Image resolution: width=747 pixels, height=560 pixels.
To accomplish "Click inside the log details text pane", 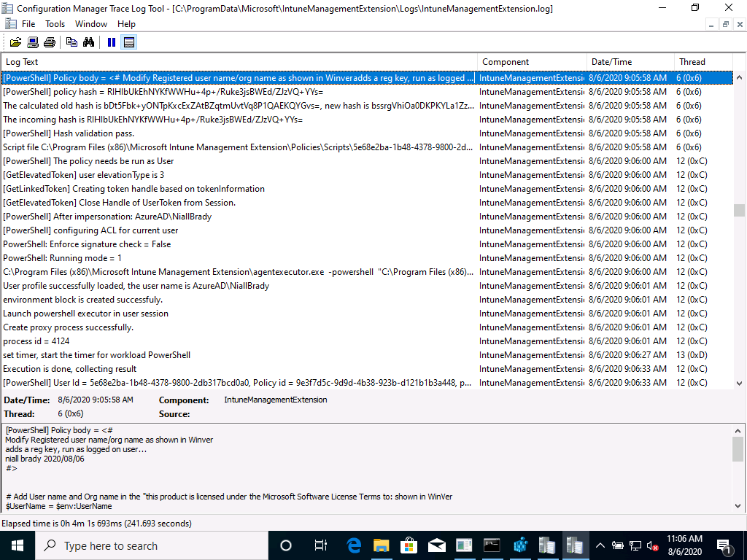I will pos(367,467).
